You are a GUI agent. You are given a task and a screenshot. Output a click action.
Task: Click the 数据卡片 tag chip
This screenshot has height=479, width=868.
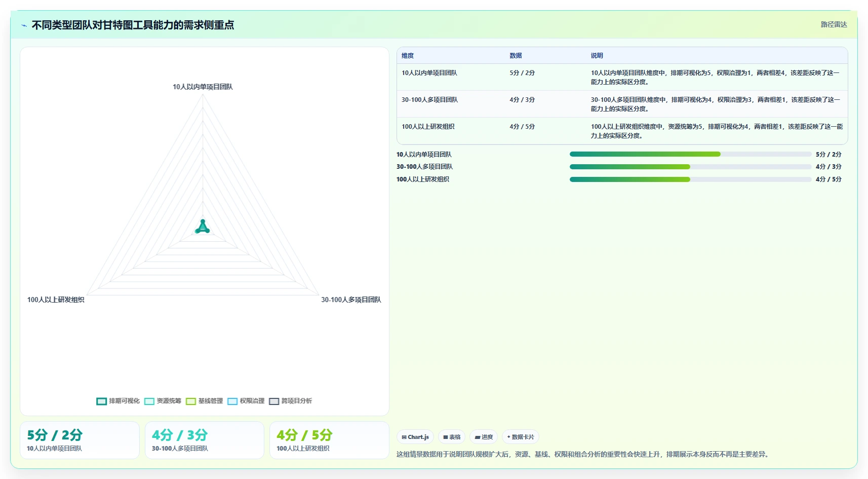[521, 437]
